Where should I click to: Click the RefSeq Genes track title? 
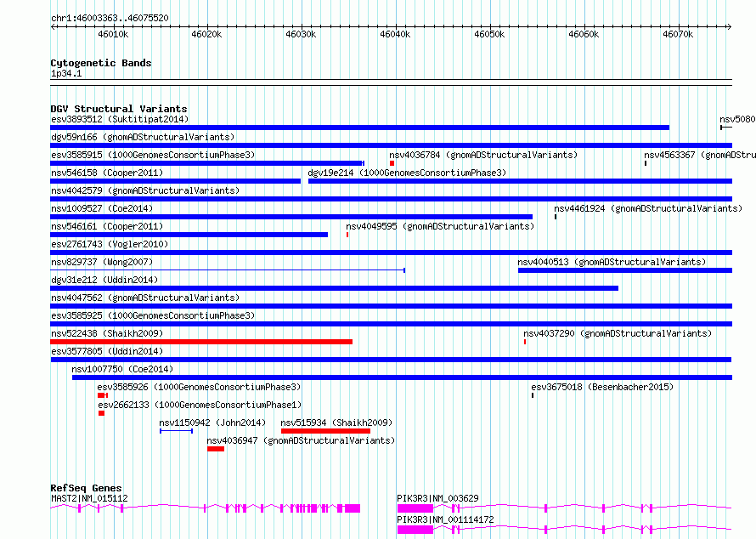86,488
